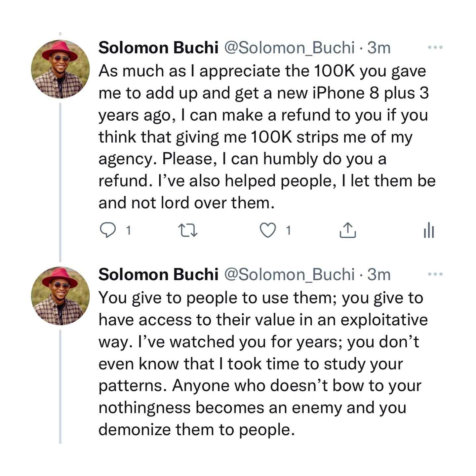This screenshot has width=476, height=476.
Task: Select the thread line between the tweets
Action: click(x=60, y=182)
